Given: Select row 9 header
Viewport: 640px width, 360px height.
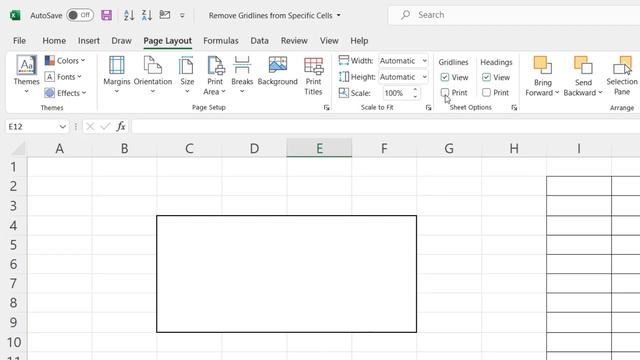Looking at the screenshot, I should [x=13, y=322].
